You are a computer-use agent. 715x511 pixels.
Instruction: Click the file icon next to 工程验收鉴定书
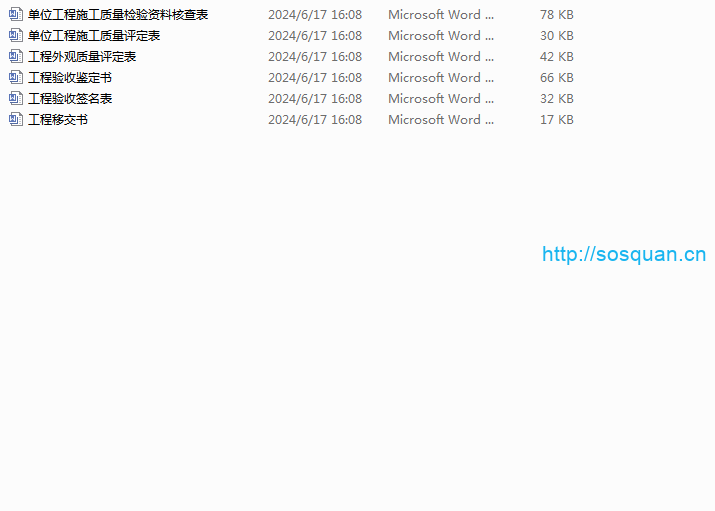coord(15,78)
